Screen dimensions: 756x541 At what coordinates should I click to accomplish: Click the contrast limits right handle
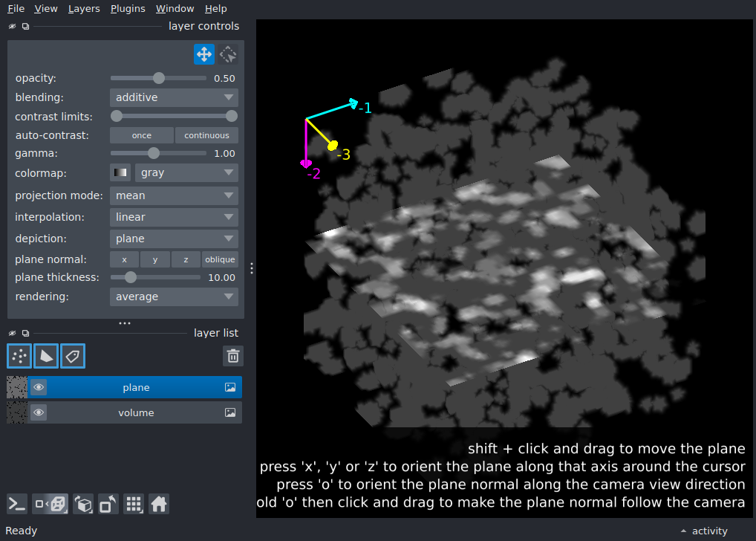(x=232, y=116)
